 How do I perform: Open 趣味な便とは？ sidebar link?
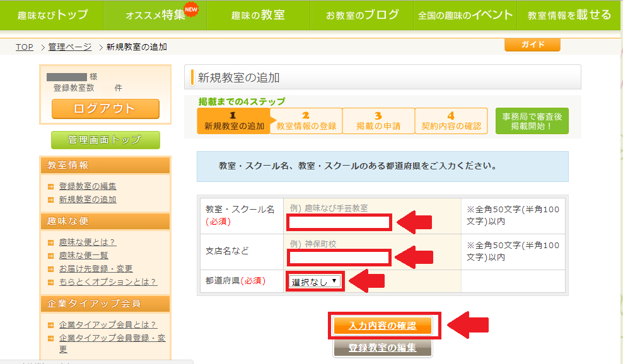coord(88,242)
